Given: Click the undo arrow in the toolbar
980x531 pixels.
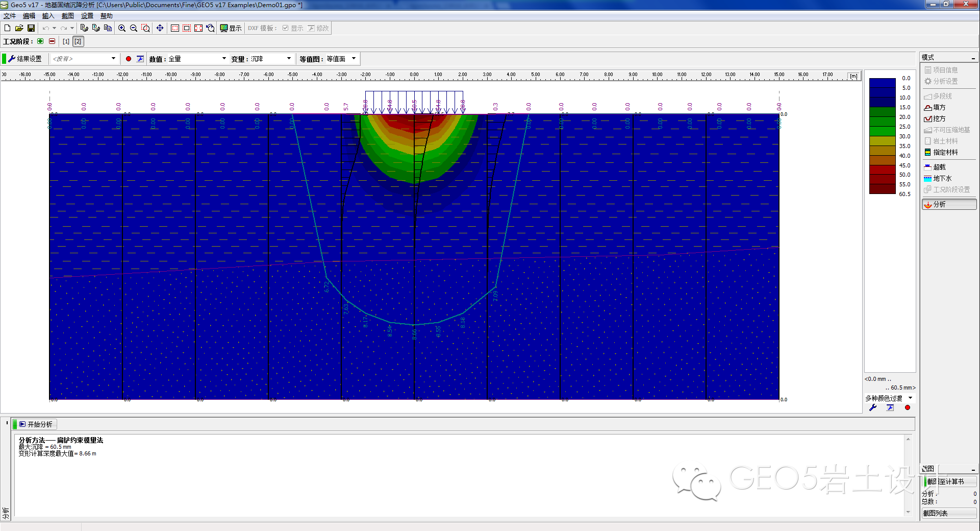Looking at the screenshot, I should 46,28.
